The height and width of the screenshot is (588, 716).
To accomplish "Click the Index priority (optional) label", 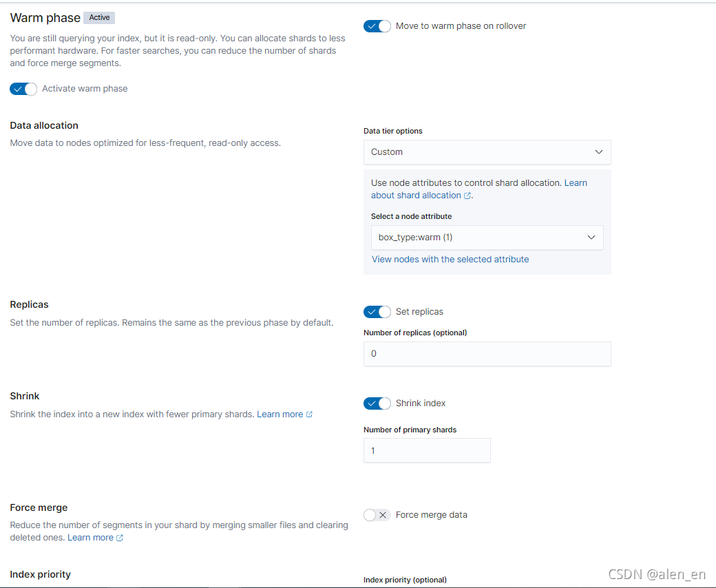I will (x=405, y=580).
